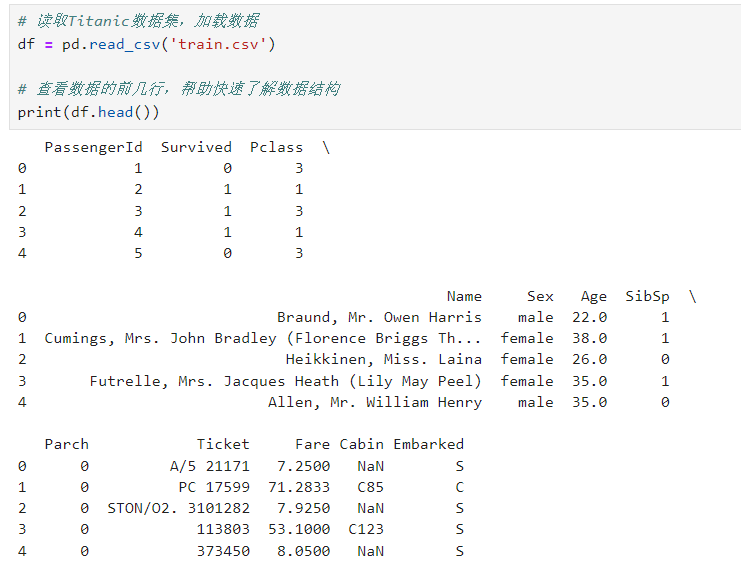Image resolution: width=741 pixels, height=562 pixels.
Task: Select the Name column header
Action: click(x=464, y=296)
